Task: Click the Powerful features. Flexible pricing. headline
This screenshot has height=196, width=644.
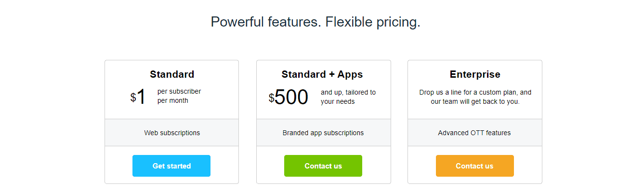Action: coord(315,22)
